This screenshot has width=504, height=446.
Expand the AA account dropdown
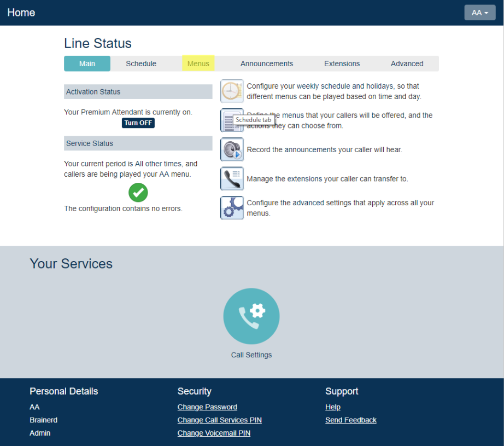point(479,13)
